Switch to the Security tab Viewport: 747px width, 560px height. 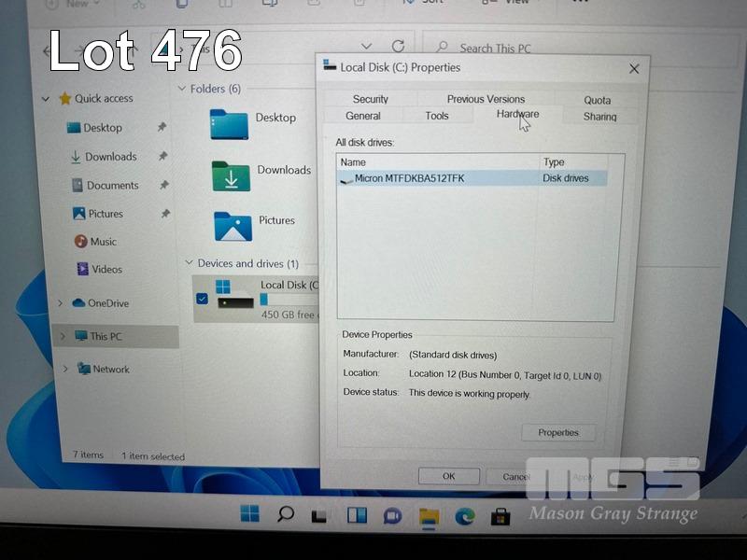(370, 99)
